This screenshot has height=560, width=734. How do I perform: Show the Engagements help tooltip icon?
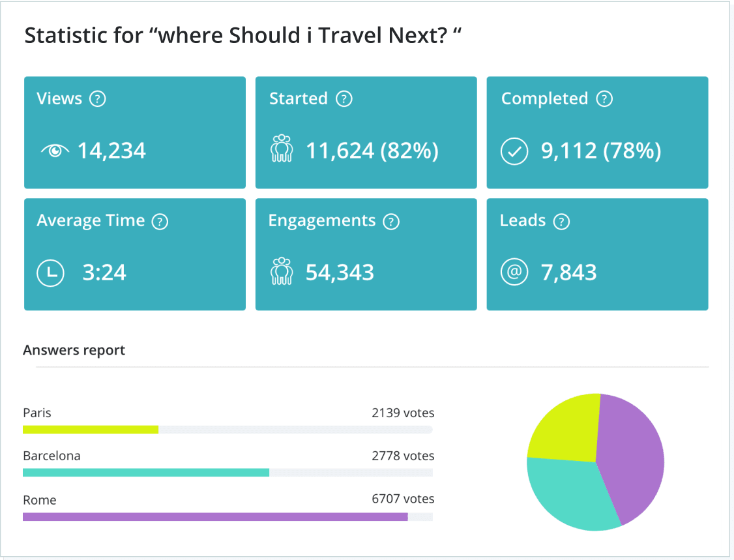pyautogui.click(x=390, y=222)
